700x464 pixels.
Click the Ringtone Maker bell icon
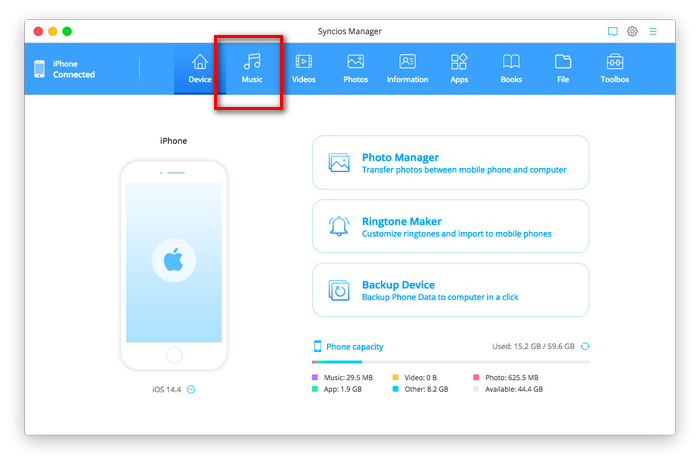[x=339, y=226]
